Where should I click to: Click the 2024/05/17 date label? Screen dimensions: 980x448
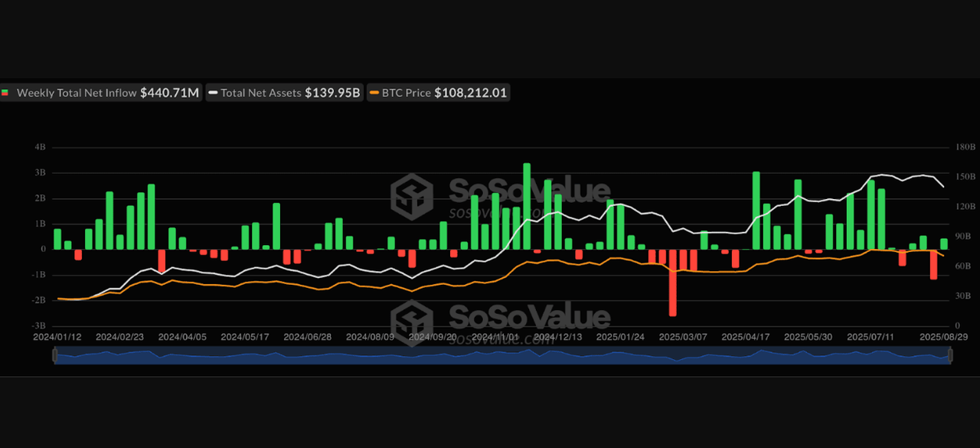245,337
